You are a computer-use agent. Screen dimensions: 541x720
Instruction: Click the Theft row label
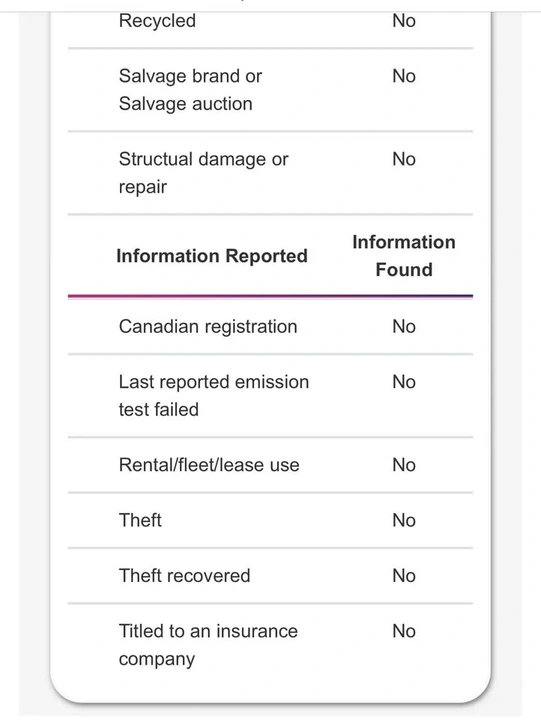point(140,520)
